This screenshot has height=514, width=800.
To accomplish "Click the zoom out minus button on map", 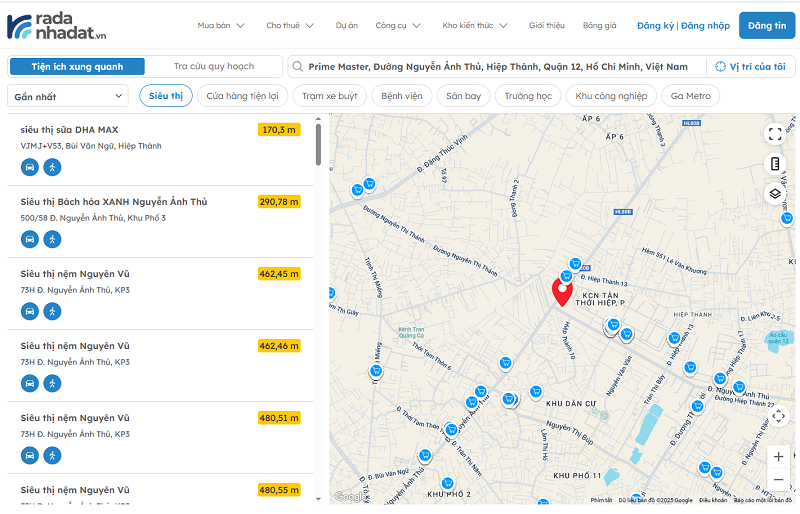I will click(778, 480).
